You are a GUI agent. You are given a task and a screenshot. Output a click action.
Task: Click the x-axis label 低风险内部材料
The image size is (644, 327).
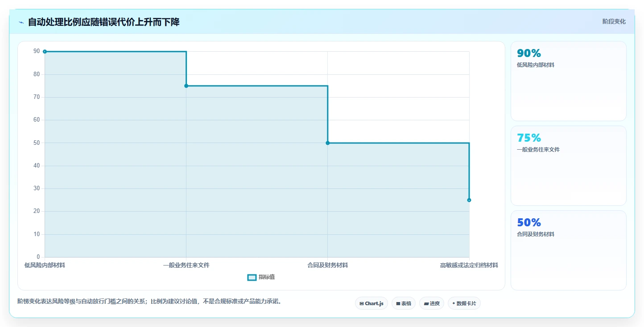(x=45, y=266)
